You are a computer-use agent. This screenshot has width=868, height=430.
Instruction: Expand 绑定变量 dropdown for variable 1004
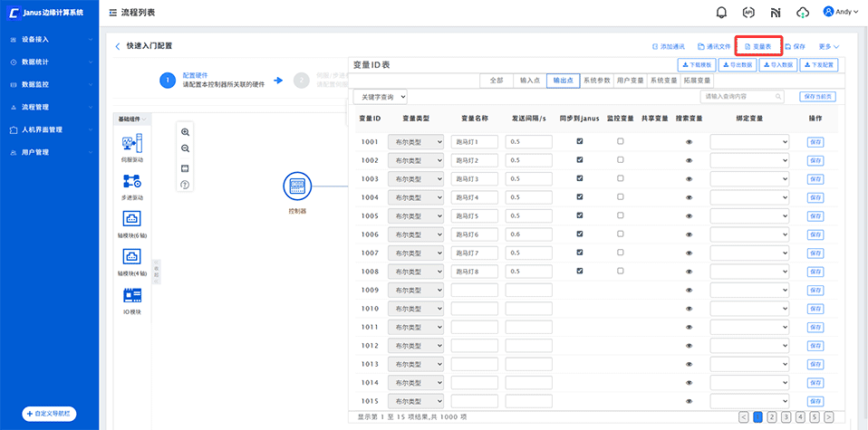tap(749, 197)
